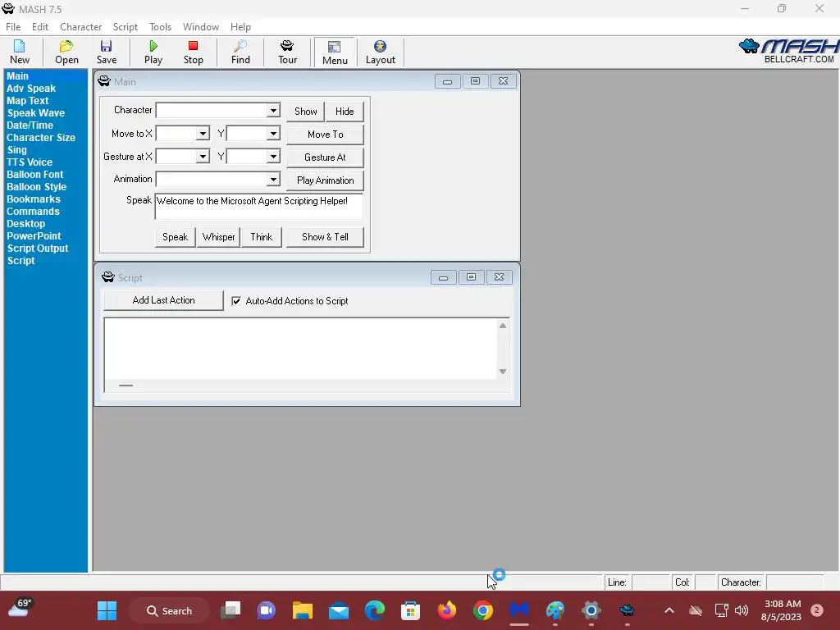This screenshot has width=840, height=630.
Task: Open the Edit menu
Action: click(x=40, y=27)
